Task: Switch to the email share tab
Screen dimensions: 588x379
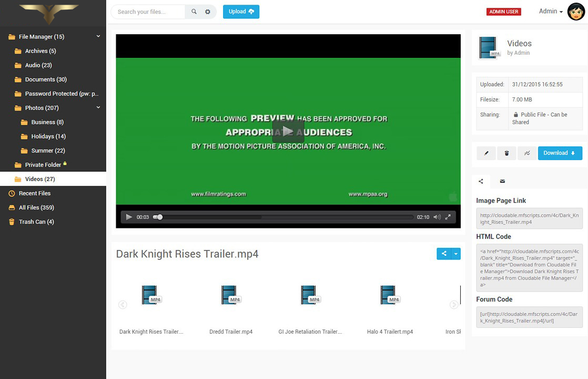Action: tap(502, 181)
